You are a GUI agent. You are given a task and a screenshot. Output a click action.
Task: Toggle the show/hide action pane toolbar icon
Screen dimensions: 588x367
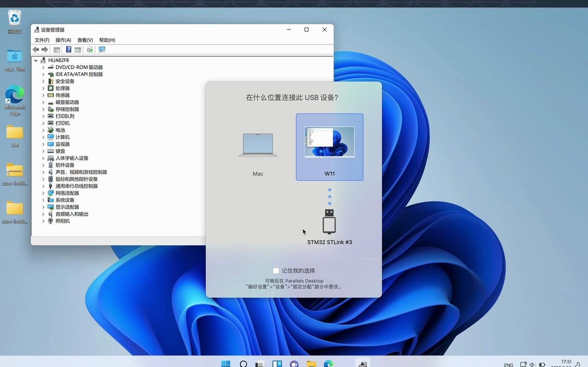78,49
